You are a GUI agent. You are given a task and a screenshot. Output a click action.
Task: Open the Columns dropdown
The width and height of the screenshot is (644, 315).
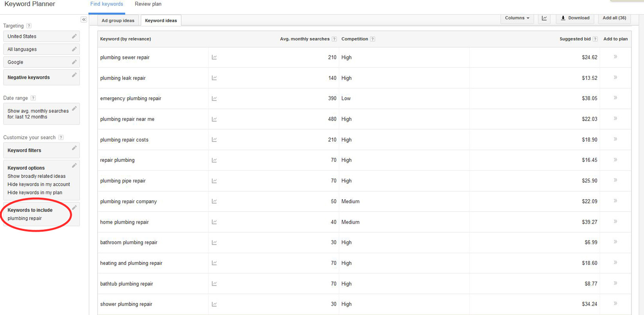516,18
